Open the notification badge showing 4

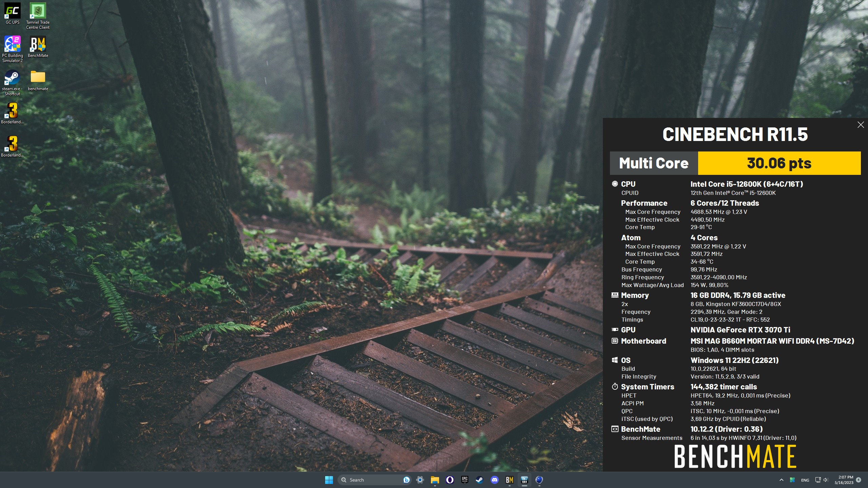coord(859,480)
